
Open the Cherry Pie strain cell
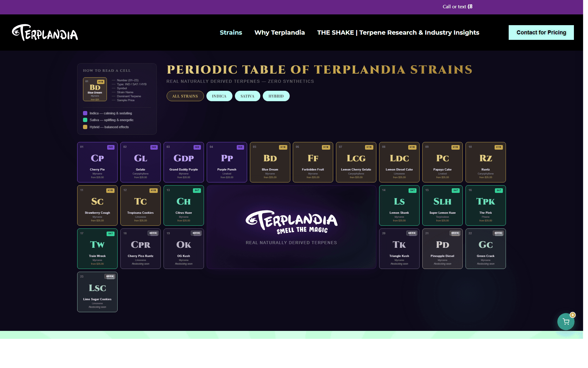tap(97, 162)
